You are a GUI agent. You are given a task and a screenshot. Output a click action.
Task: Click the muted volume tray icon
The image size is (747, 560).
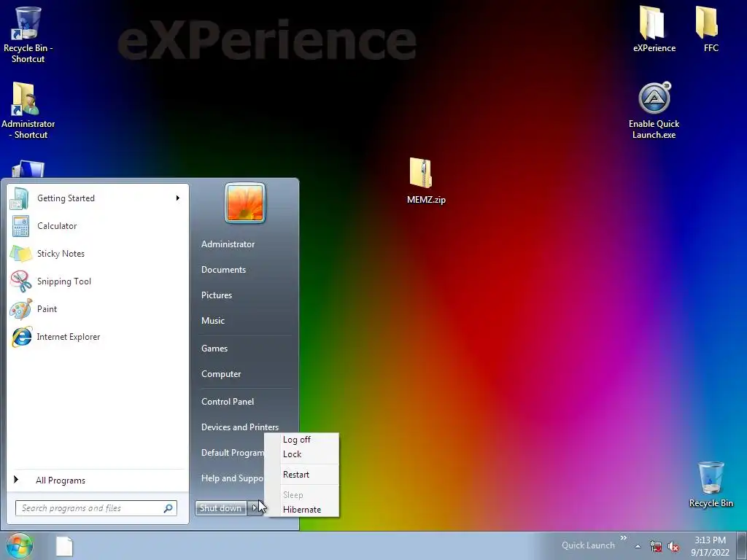pos(673,546)
